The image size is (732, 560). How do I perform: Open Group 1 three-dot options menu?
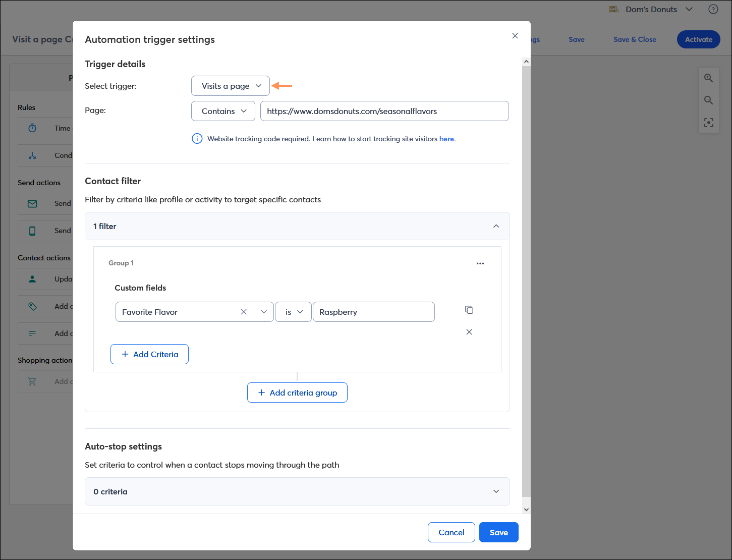480,263
